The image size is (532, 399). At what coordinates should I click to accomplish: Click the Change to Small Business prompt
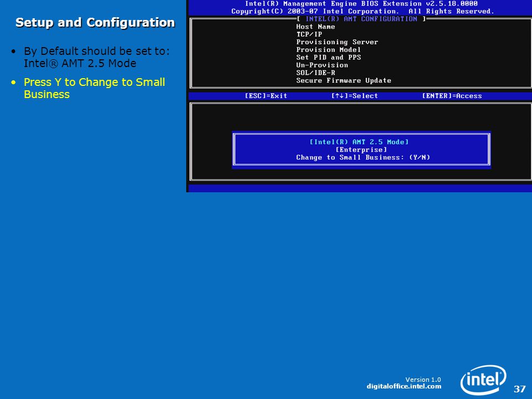coord(363,157)
